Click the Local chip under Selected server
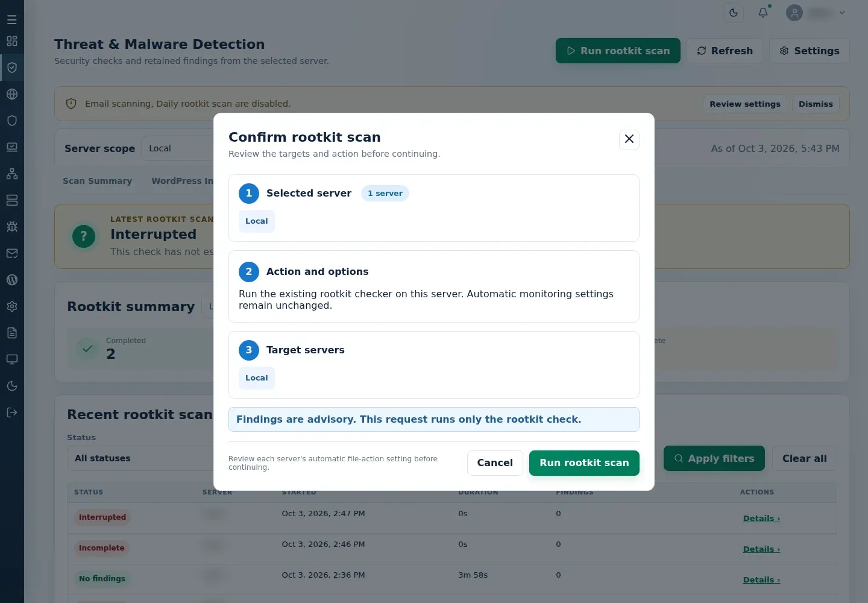Viewport: 868px width, 603px height. (x=257, y=221)
